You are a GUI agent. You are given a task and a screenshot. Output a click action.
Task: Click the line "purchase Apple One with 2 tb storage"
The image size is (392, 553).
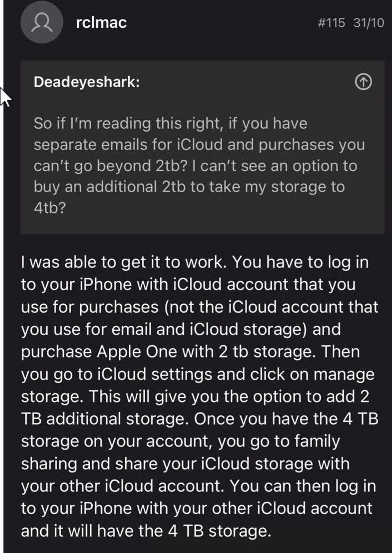pyautogui.click(x=190, y=352)
